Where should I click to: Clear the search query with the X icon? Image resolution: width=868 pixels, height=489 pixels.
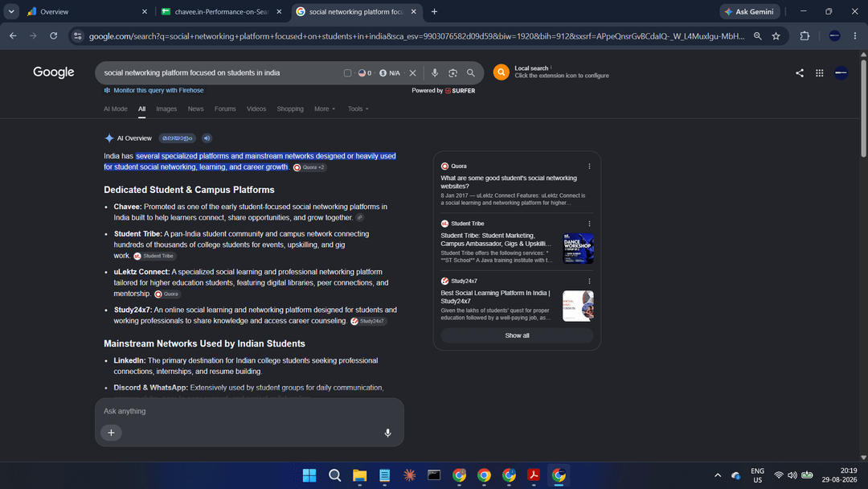click(412, 73)
